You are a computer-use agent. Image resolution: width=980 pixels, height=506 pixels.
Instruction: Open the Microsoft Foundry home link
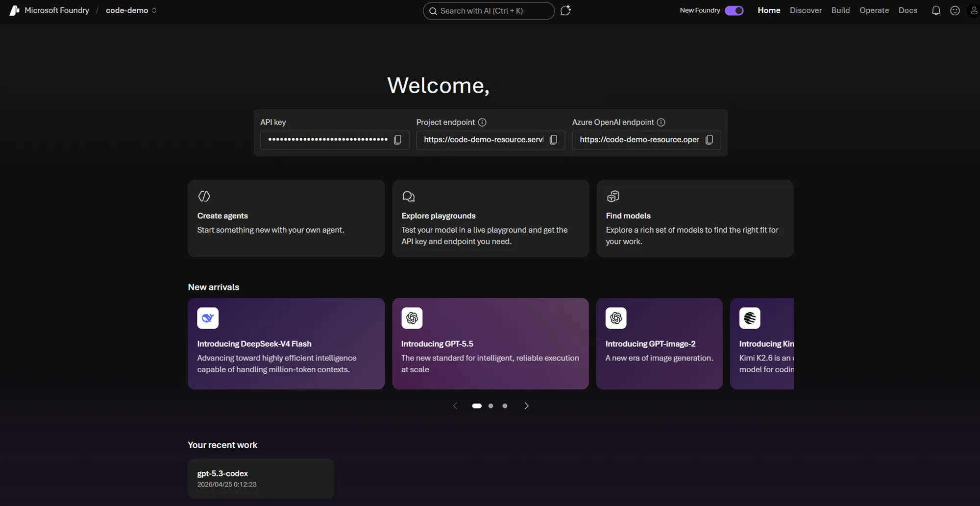coord(57,10)
